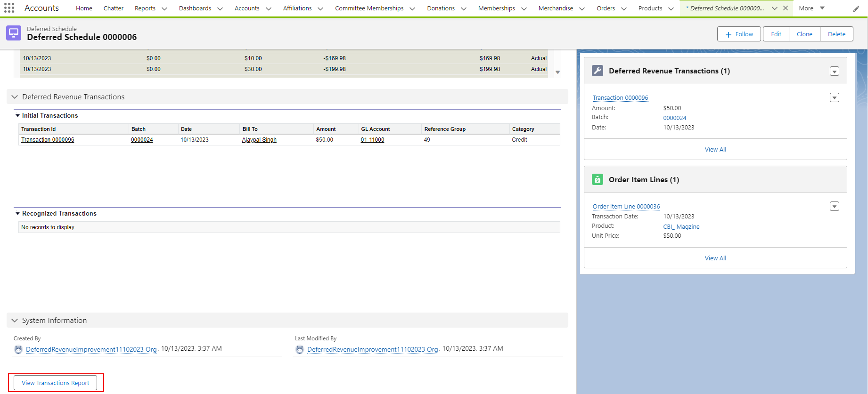Click the Follow button
Screen dimensions: 868x394
[x=738, y=34]
